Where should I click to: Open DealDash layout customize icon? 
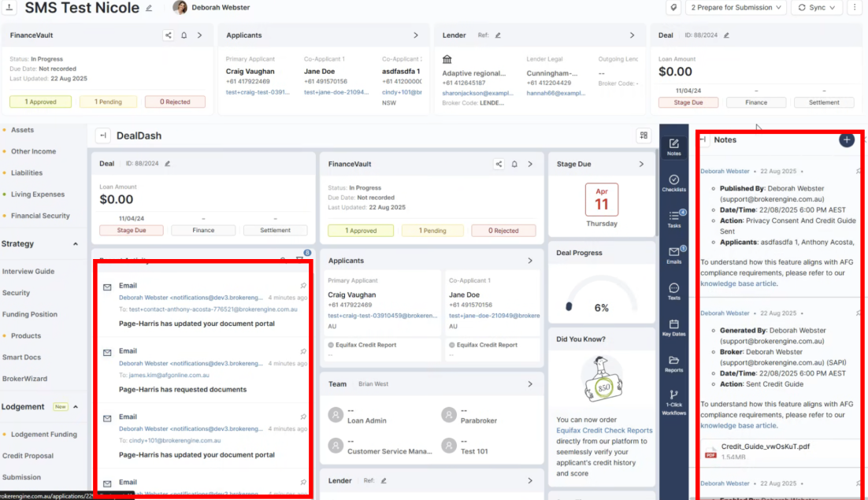[x=644, y=135]
